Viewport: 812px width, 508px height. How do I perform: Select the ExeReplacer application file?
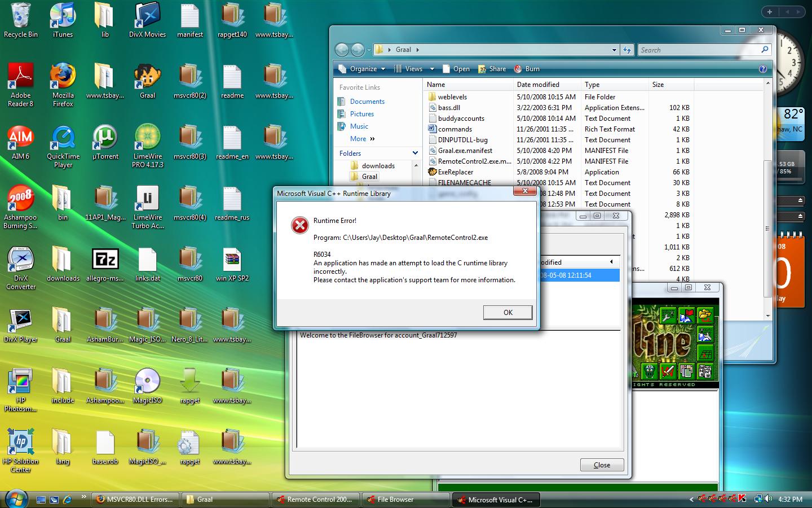456,172
